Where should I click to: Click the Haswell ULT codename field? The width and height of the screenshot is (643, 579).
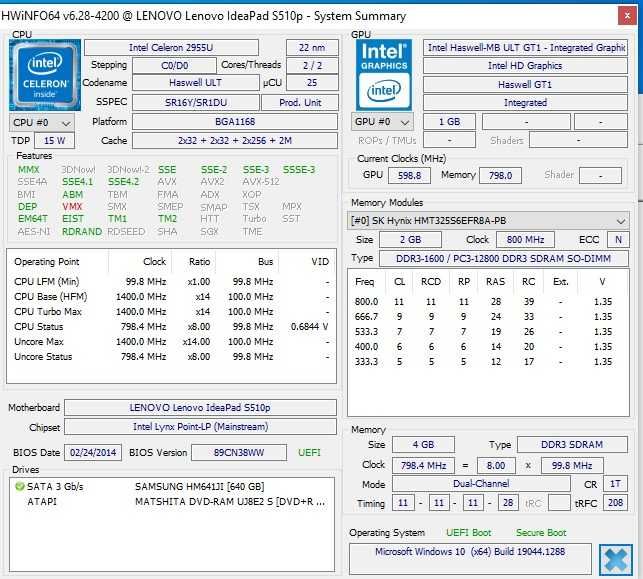pos(196,83)
